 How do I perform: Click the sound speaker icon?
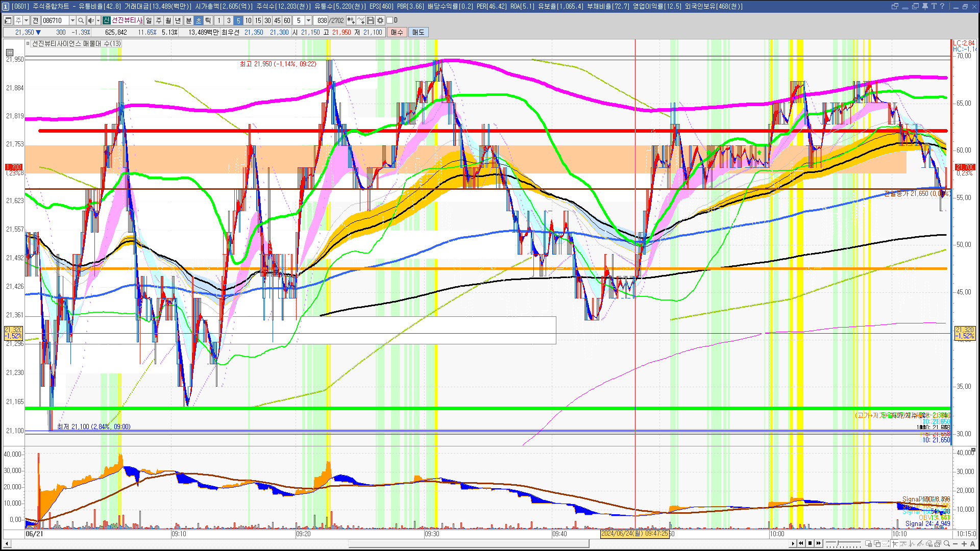pyautogui.click(x=90, y=20)
